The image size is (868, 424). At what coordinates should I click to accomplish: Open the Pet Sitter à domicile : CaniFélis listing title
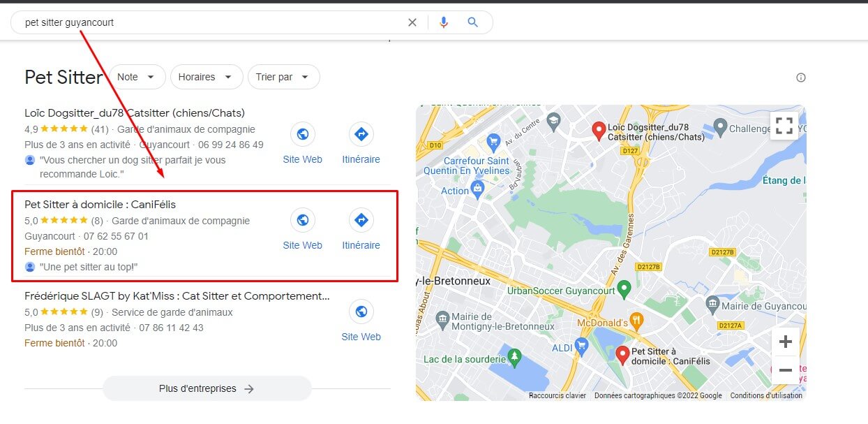point(100,205)
